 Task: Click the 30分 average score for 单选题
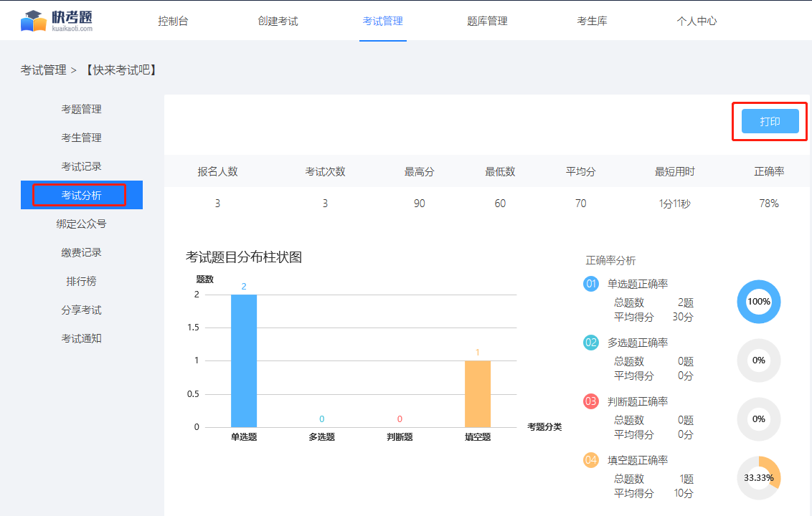683,317
